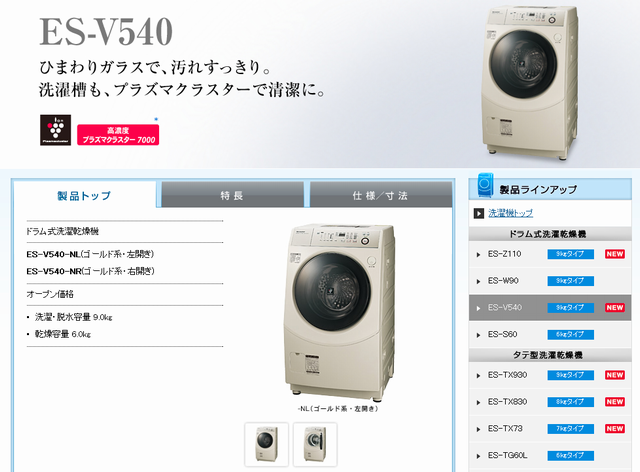Image resolution: width=640 pixels, height=472 pixels.
Task: Switch to the 特長 tab
Action: 232,195
